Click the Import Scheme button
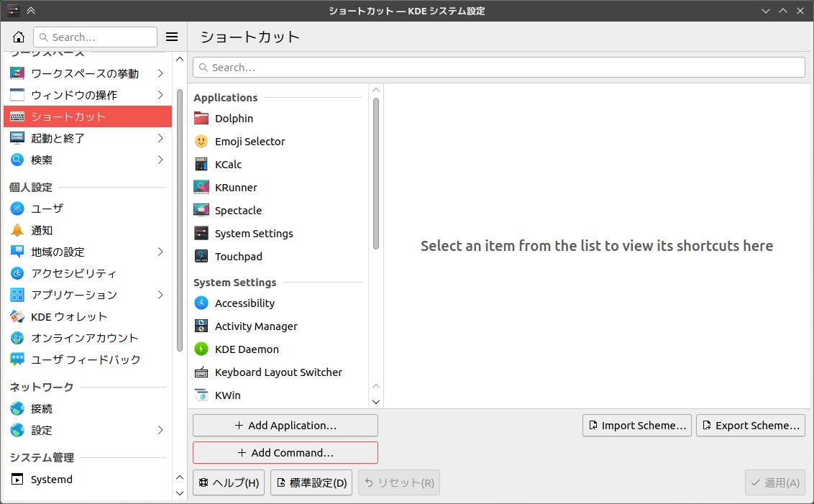 pos(637,426)
